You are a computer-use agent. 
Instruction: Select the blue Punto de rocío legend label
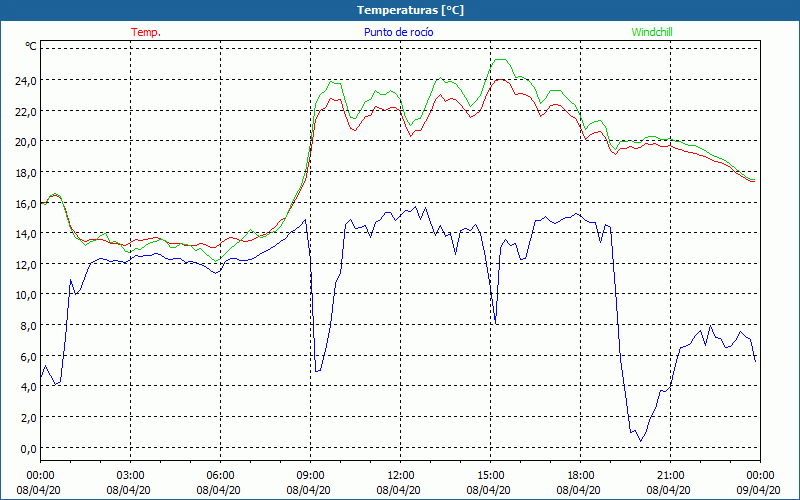(398, 32)
